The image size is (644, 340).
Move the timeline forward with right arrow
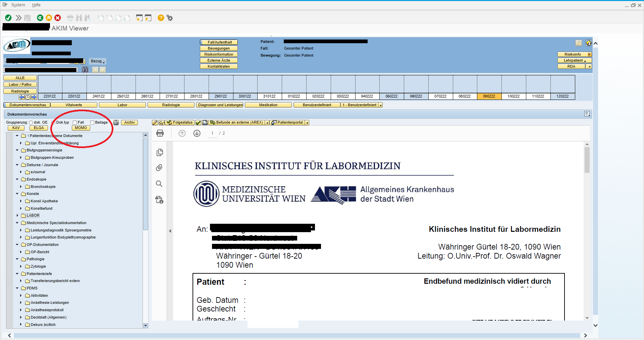tap(34, 97)
